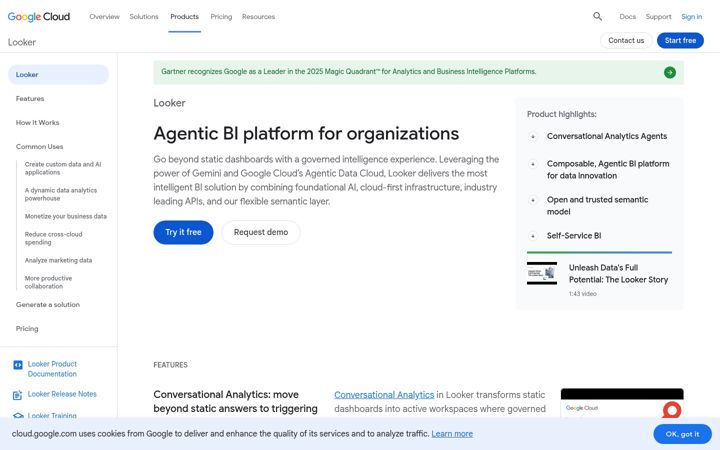Click the green arrow in Gartner banner
The height and width of the screenshot is (450, 720).
point(669,72)
